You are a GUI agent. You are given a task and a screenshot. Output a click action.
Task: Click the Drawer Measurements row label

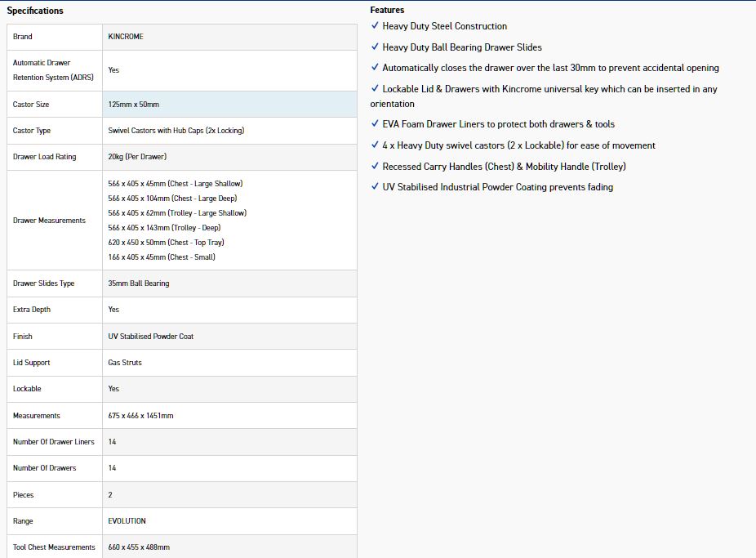coord(49,221)
